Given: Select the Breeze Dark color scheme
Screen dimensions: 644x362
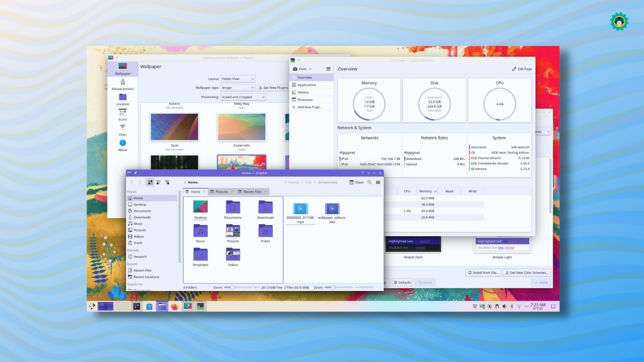Looking at the screenshot, I should (x=413, y=244).
